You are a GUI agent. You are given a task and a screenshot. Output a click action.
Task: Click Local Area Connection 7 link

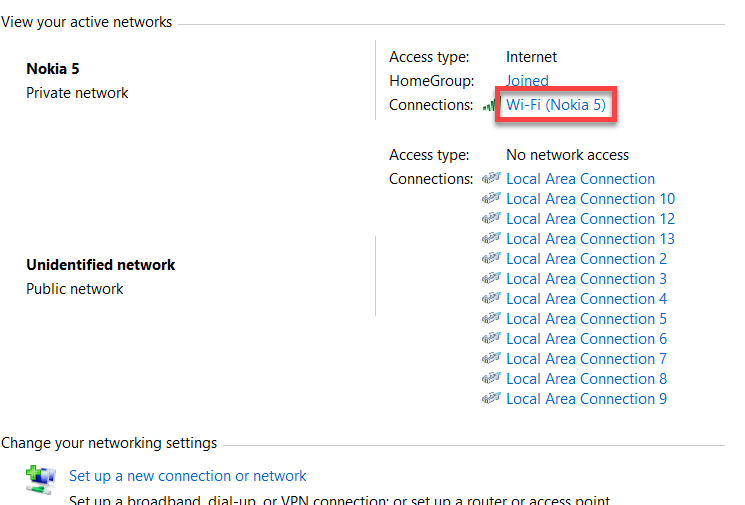click(x=586, y=359)
